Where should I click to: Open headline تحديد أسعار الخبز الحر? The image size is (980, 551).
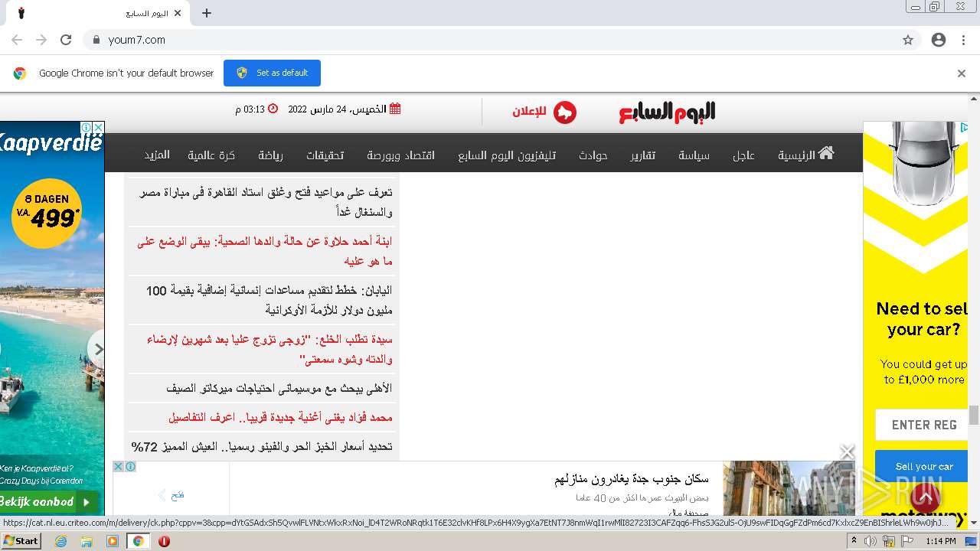click(261, 446)
